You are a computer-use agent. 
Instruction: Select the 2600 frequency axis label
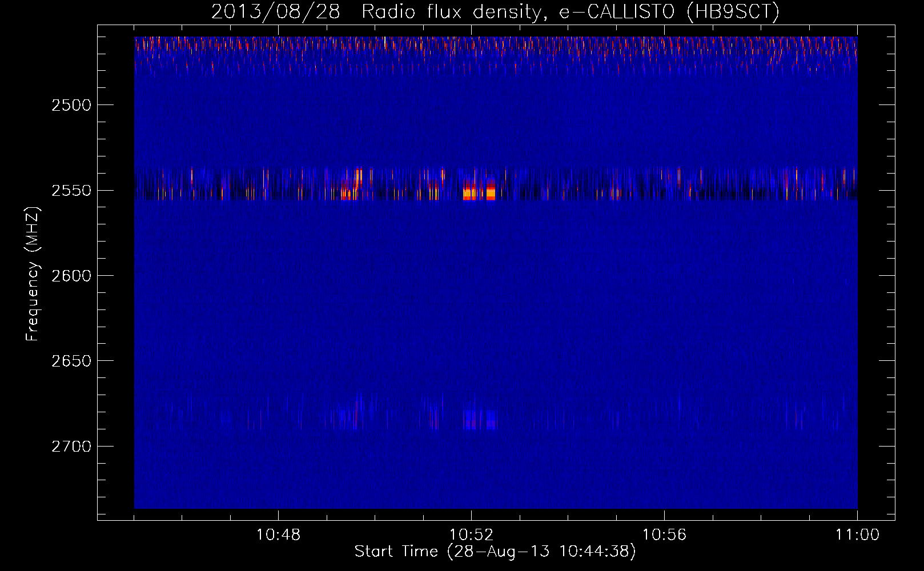click(71, 276)
